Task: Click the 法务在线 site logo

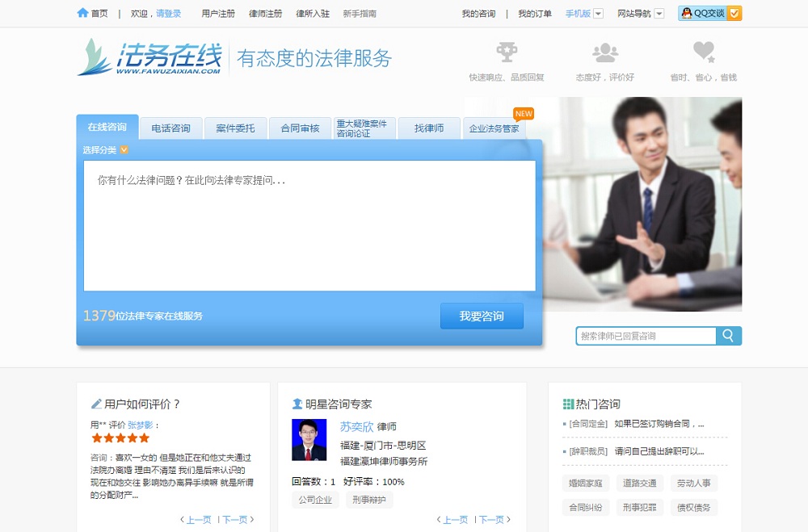Action: pyautogui.click(x=149, y=57)
